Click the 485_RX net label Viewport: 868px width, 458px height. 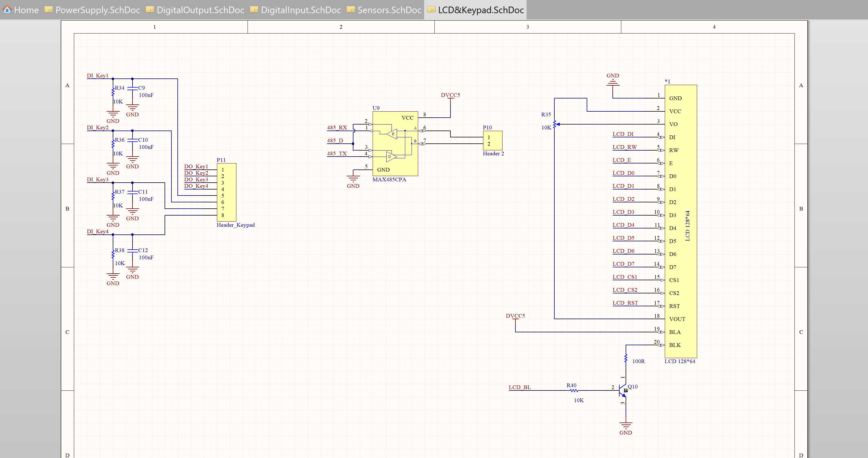[x=337, y=128]
